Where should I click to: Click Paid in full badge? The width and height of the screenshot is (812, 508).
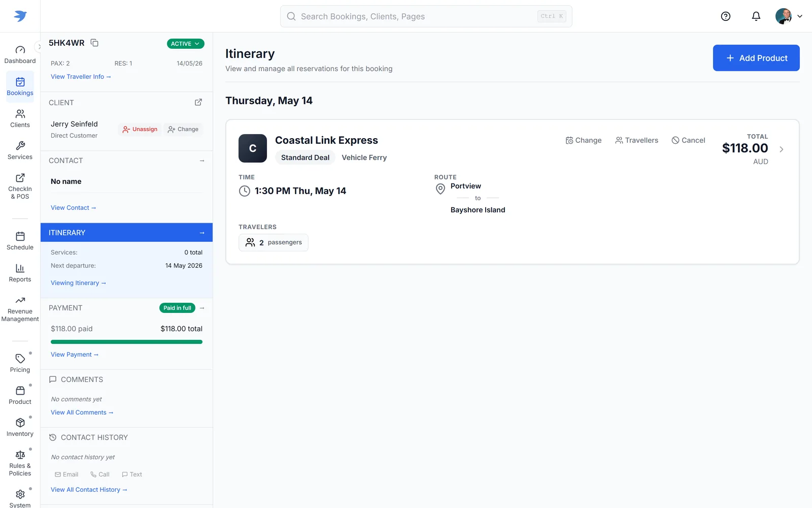177,308
